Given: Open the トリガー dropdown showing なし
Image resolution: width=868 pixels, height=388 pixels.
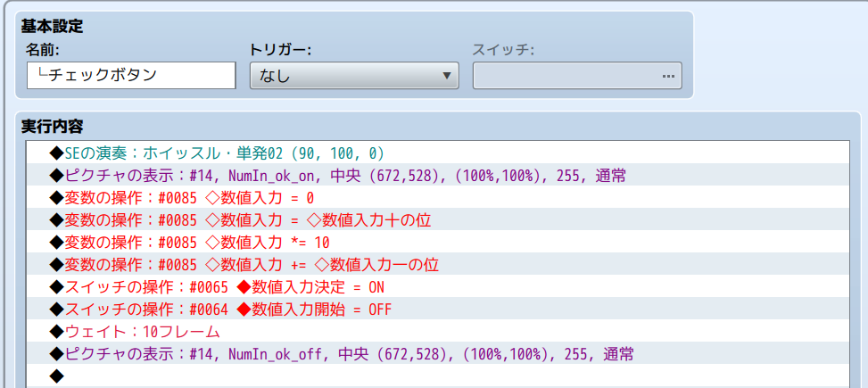Looking at the screenshot, I should 354,75.
